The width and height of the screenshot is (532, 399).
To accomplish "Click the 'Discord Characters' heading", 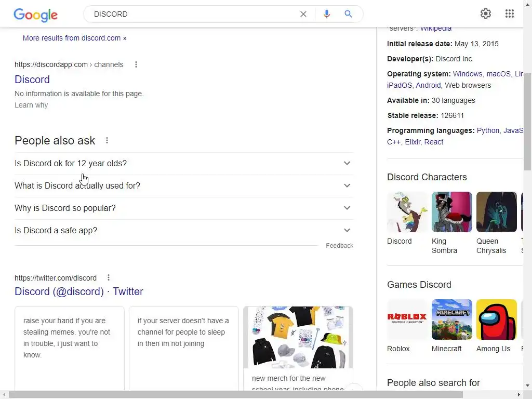I will click(427, 177).
